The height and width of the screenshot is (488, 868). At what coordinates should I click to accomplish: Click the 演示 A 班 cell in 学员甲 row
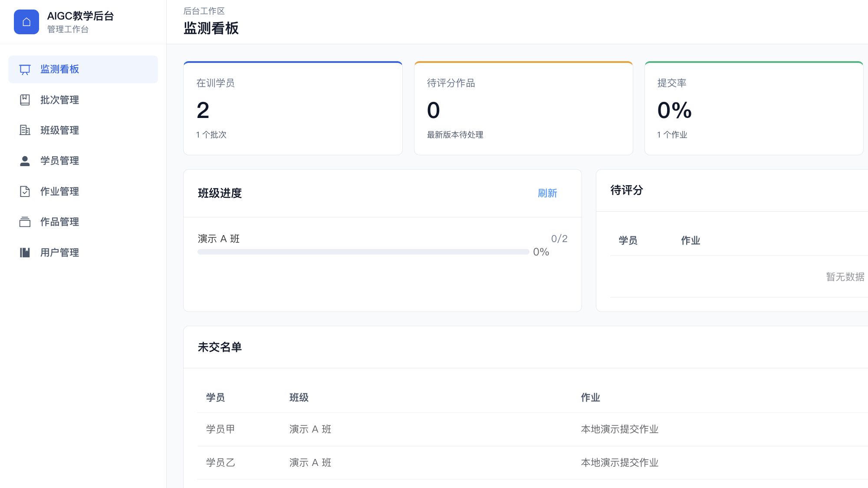310,429
